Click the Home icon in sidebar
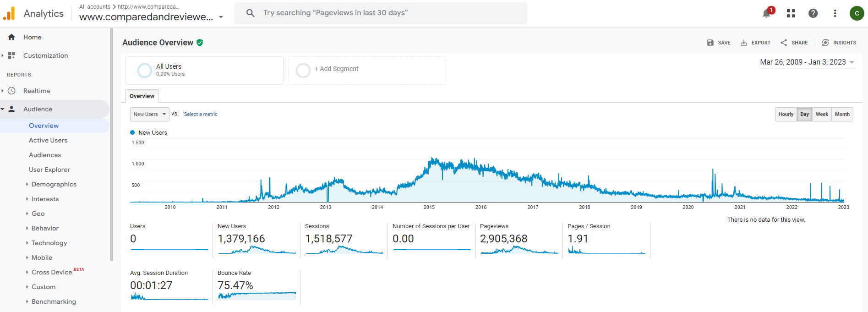 pos(11,37)
